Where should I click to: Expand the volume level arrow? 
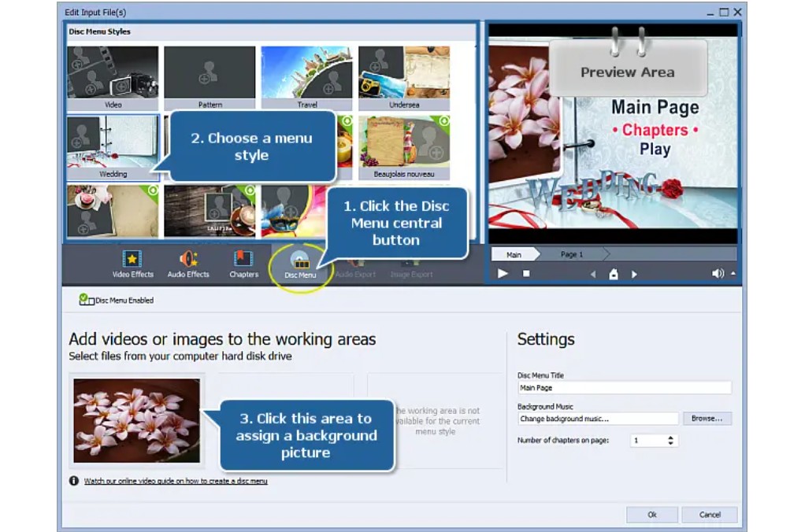(733, 274)
